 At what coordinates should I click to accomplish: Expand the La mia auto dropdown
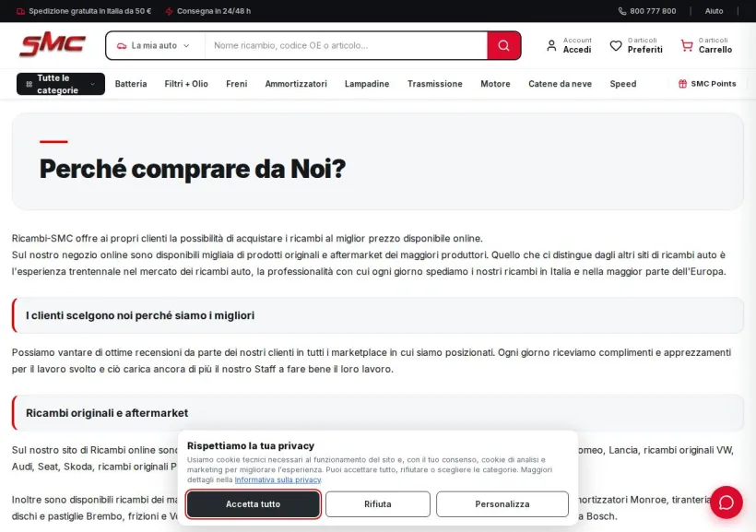pyautogui.click(x=155, y=45)
